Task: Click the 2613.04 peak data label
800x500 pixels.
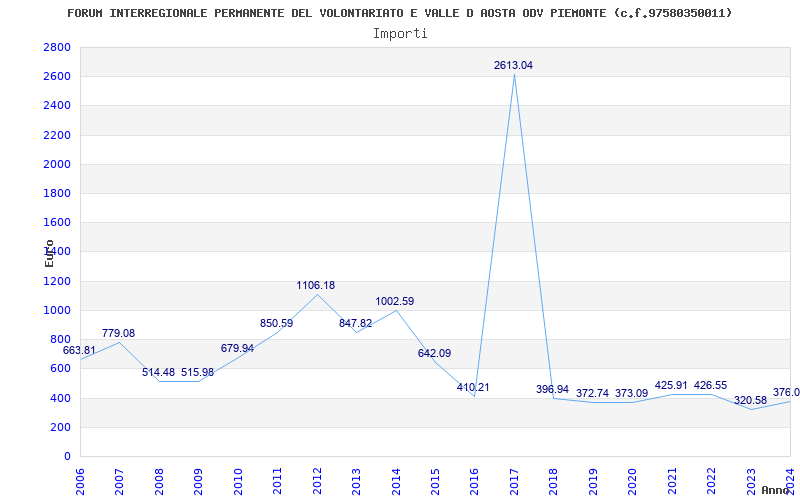Action: [513, 65]
